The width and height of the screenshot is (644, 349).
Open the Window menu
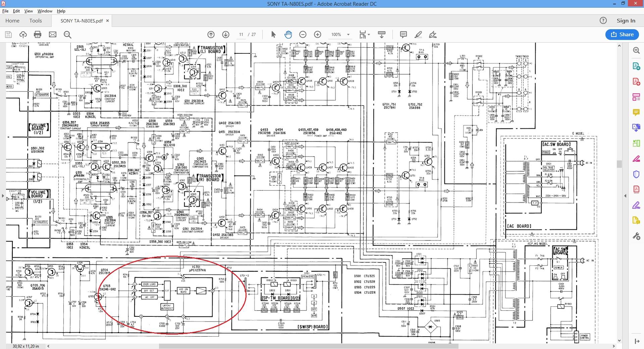point(45,11)
